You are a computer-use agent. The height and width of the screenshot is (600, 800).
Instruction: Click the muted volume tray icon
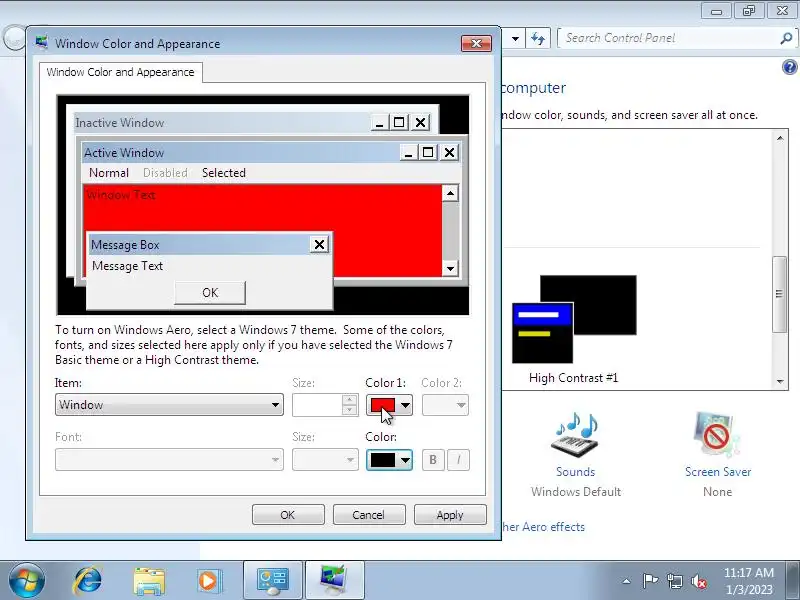(x=699, y=581)
